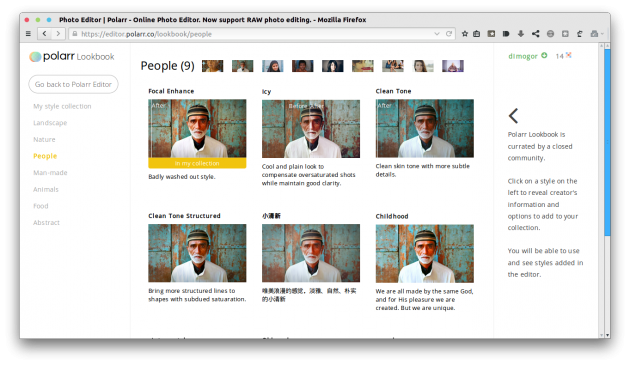
Task: Bookmark this page with the star icon
Action: 464,34
